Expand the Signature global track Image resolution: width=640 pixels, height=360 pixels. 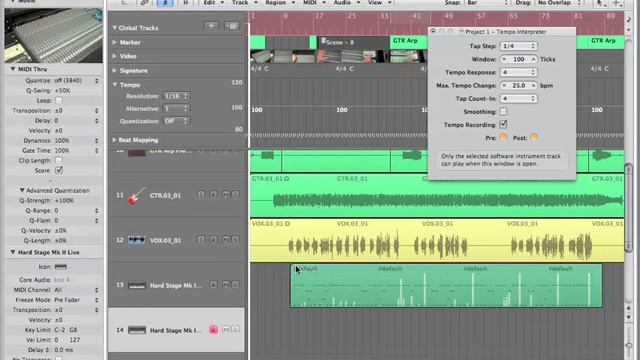click(115, 70)
